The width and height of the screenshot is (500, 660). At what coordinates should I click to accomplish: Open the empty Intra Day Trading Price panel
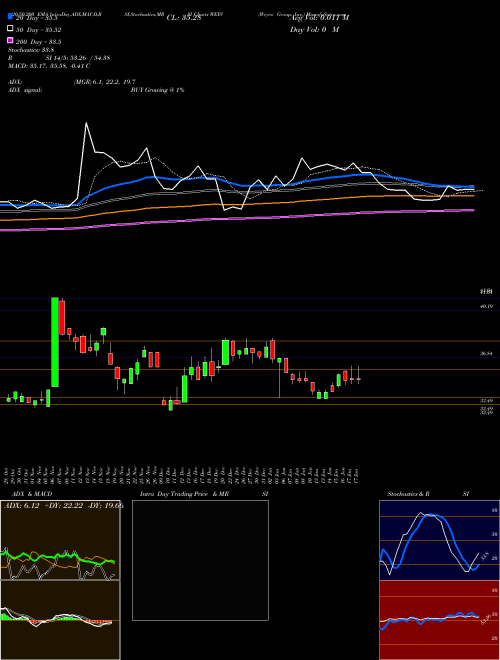click(200, 560)
